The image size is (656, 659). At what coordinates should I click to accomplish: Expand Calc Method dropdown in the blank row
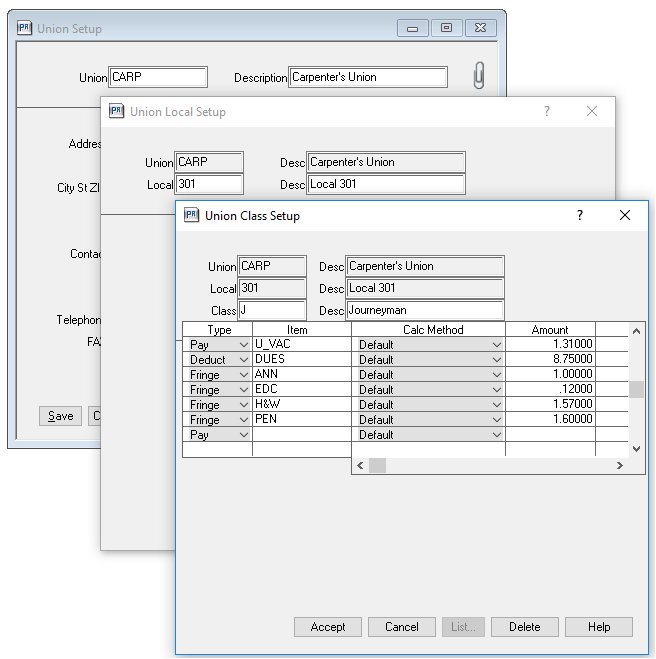click(497, 435)
